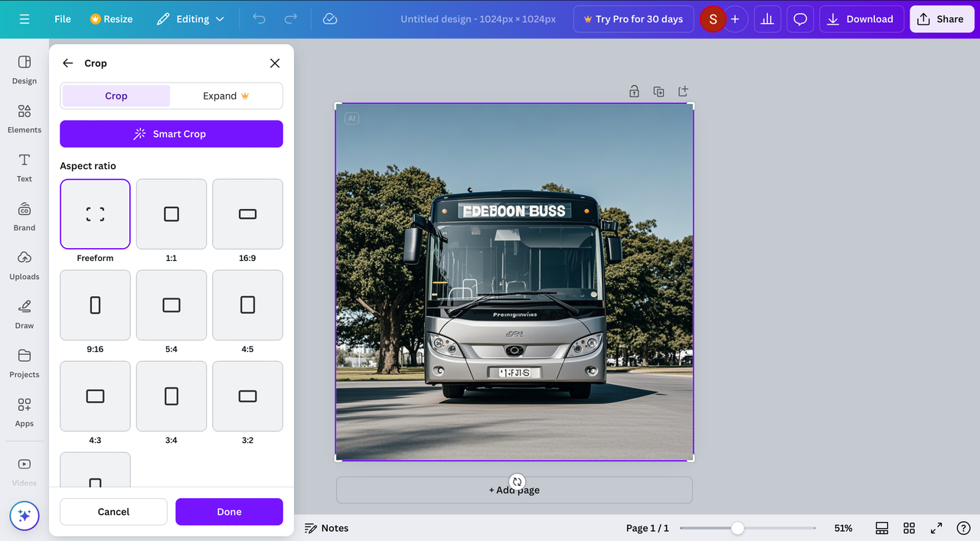Switch to the Expand tab

(226, 96)
